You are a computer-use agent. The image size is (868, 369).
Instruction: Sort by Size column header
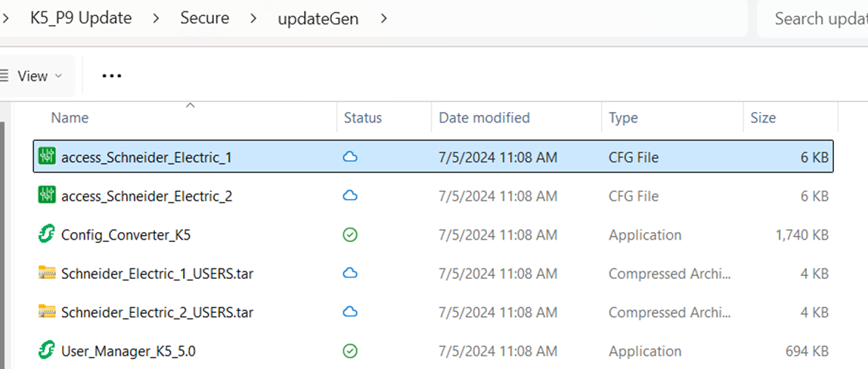click(763, 118)
